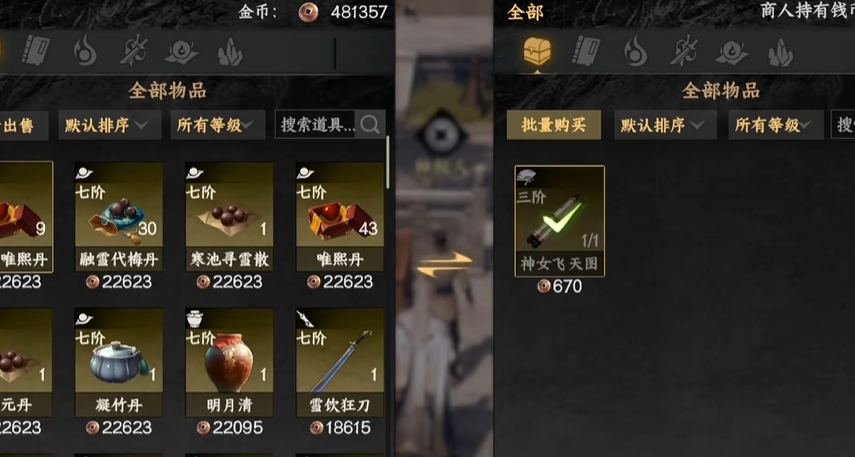The width and height of the screenshot is (855, 457).
Task: Select the treasure chest all-items icon
Action: tap(537, 51)
